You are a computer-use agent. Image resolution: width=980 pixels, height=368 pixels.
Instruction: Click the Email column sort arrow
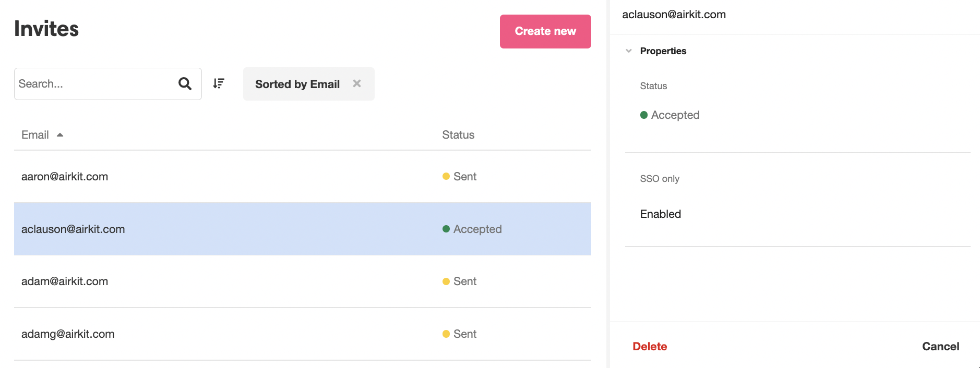tap(60, 135)
